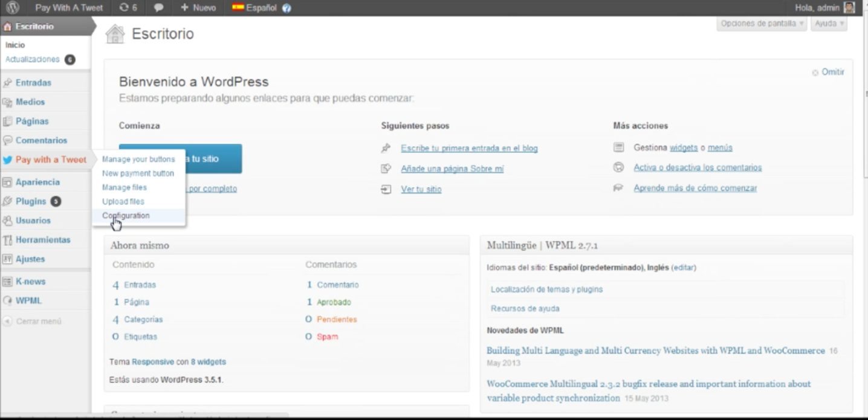
Task: Open the 8 widgets link
Action: (209, 362)
